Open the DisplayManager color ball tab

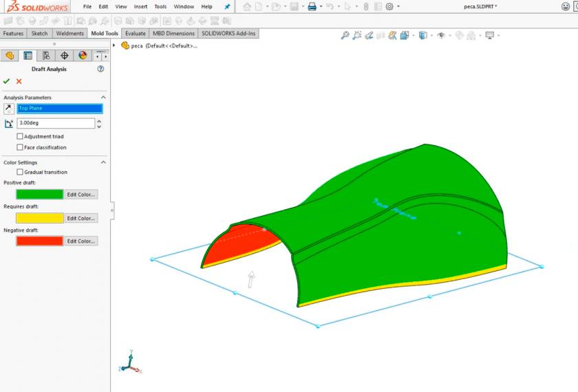pos(83,56)
